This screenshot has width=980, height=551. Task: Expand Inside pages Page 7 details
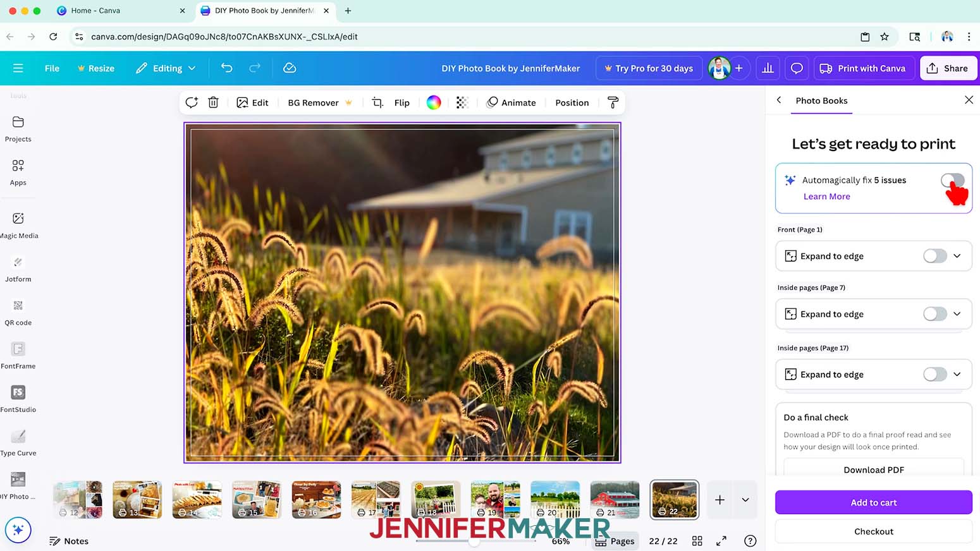[957, 314]
